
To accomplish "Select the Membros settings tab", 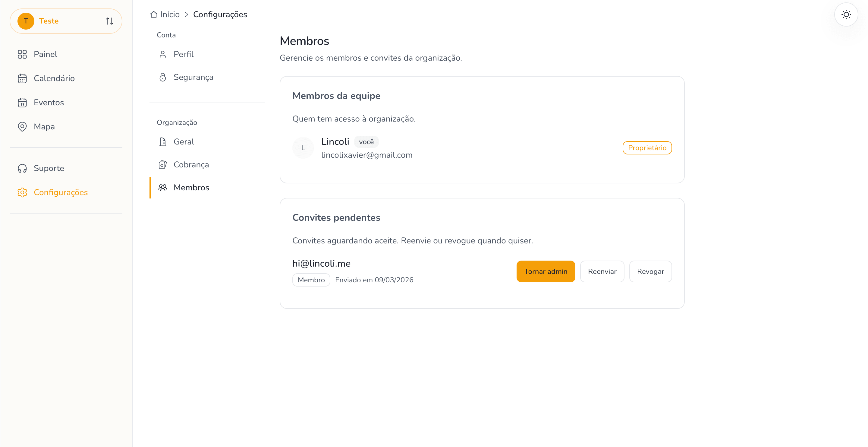I will [x=191, y=187].
